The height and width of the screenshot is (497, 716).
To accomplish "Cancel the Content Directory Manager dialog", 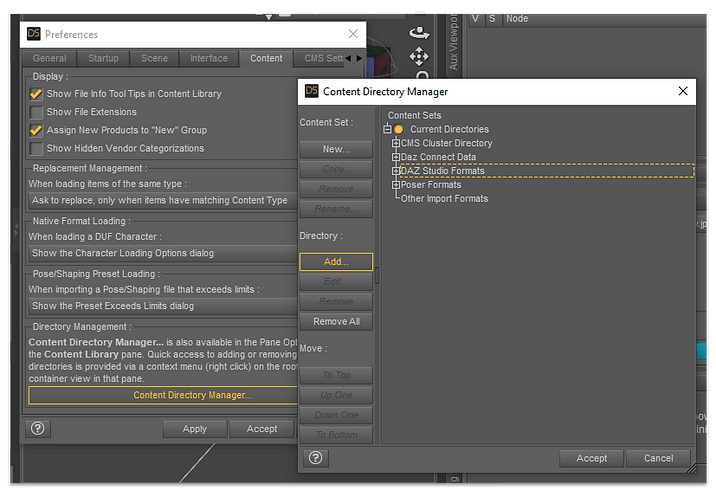I will click(x=658, y=458).
